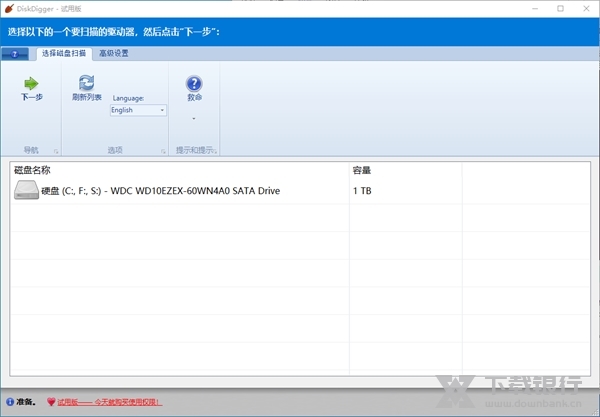
Task: Close the DiskDigger window
Action: [x=586, y=8]
